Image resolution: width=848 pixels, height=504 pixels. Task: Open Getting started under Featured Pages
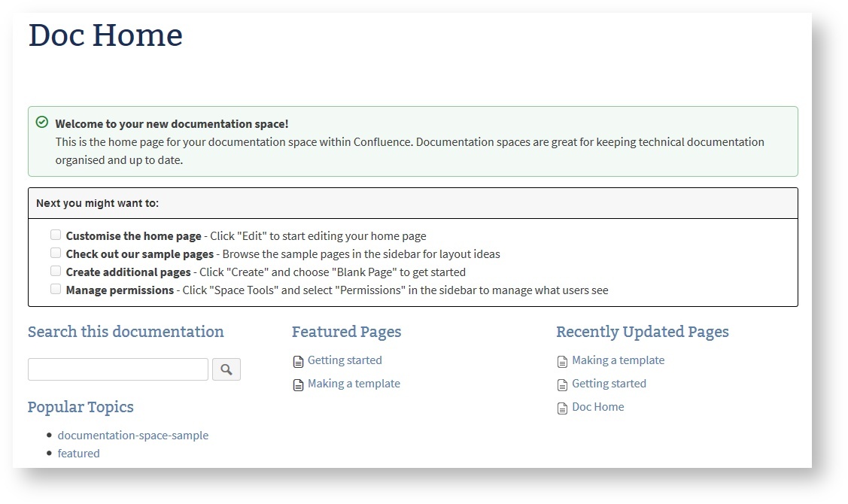tap(345, 360)
